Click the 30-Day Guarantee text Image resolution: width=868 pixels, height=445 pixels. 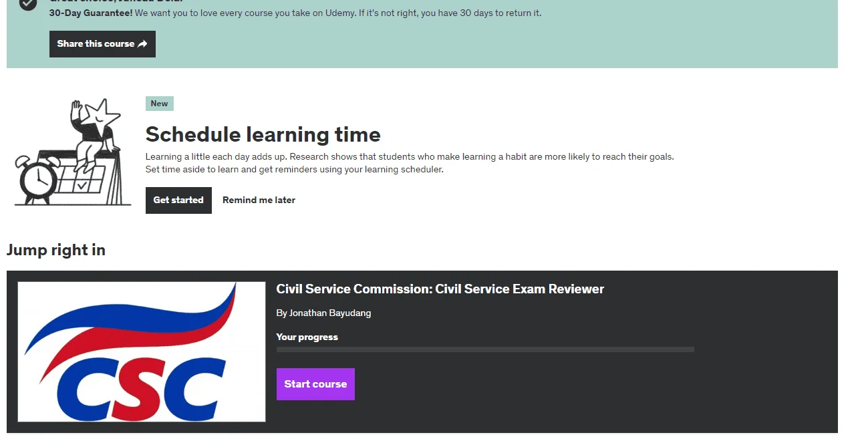click(x=91, y=13)
